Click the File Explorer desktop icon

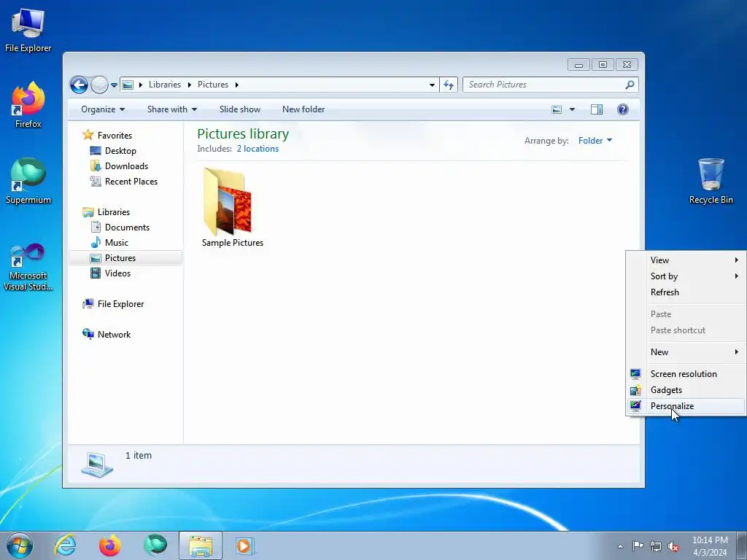coord(28,31)
